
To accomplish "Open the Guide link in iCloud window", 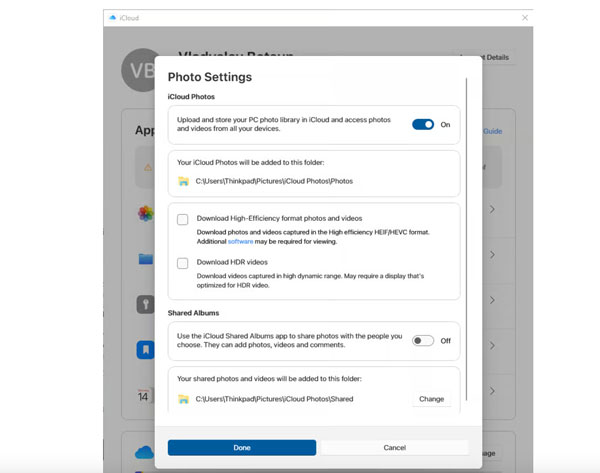I will [492, 131].
